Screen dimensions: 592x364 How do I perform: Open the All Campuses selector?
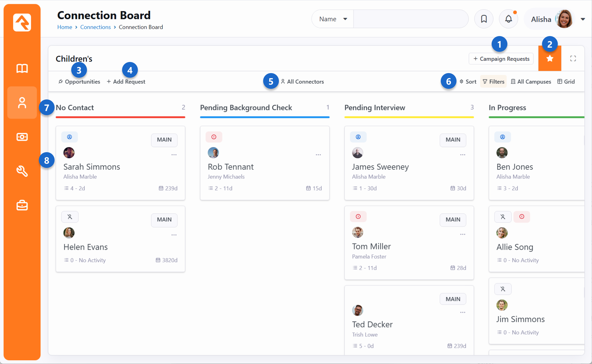(531, 82)
